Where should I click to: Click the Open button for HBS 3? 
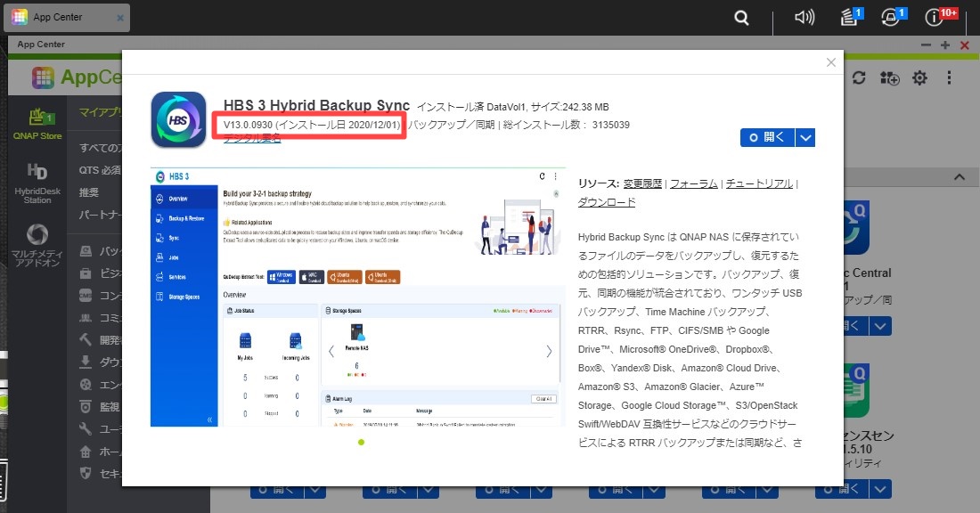767,137
